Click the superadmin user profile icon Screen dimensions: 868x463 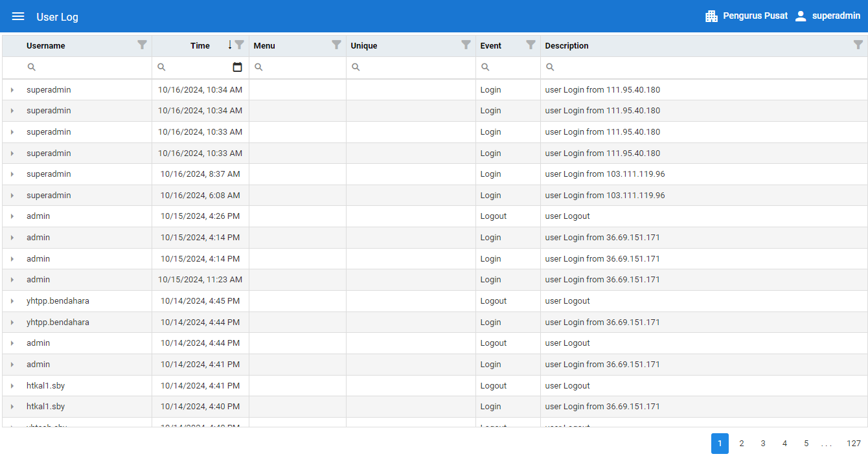click(801, 16)
